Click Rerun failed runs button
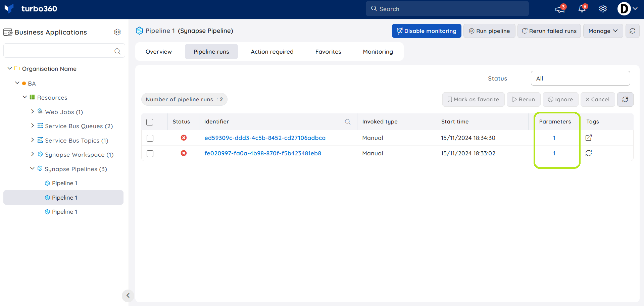Viewport: 644px width, 306px height. click(x=549, y=31)
